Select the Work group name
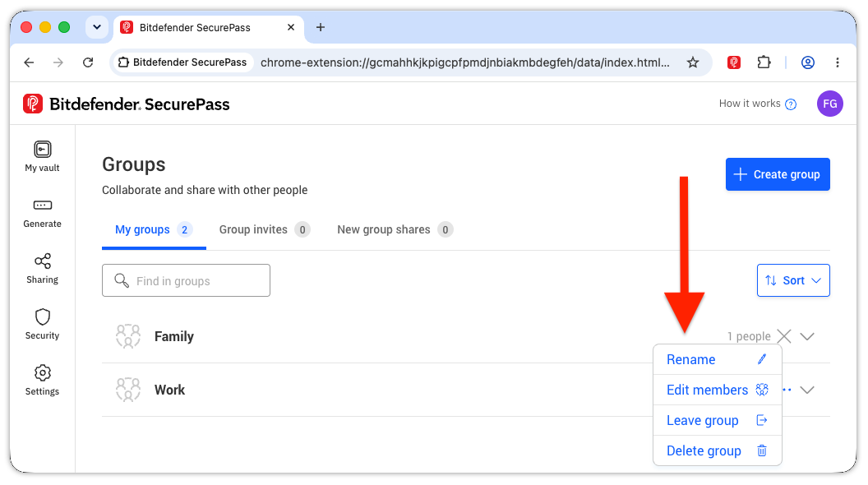This screenshot has width=868, height=485. [169, 390]
